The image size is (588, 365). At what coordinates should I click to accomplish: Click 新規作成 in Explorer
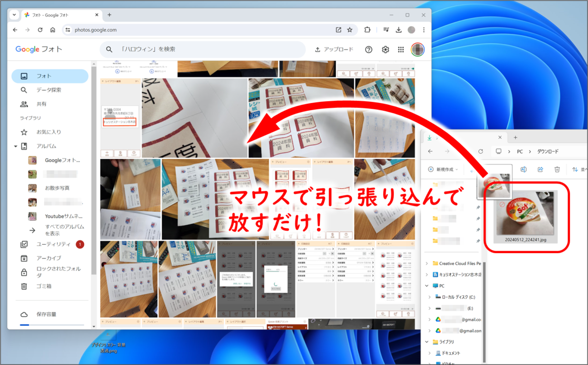tap(443, 169)
